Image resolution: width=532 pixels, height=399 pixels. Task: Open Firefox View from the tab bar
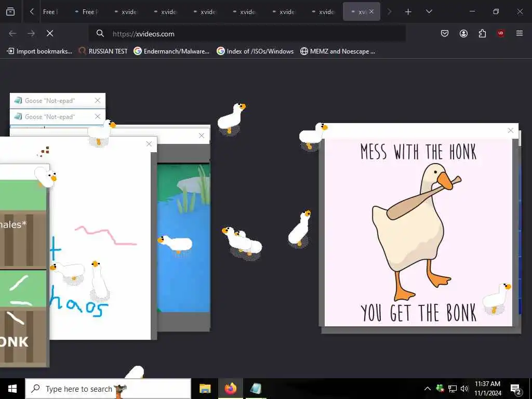tap(10, 11)
